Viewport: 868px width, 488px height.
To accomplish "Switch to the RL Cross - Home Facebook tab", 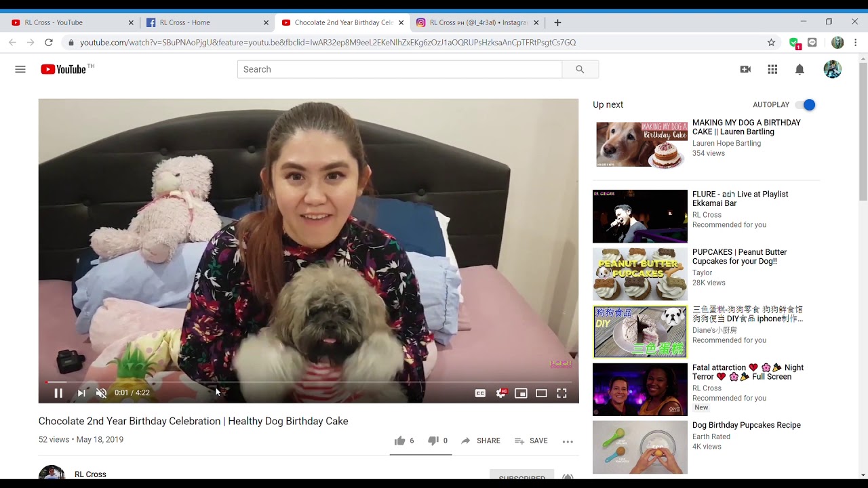I will pyautogui.click(x=207, y=22).
